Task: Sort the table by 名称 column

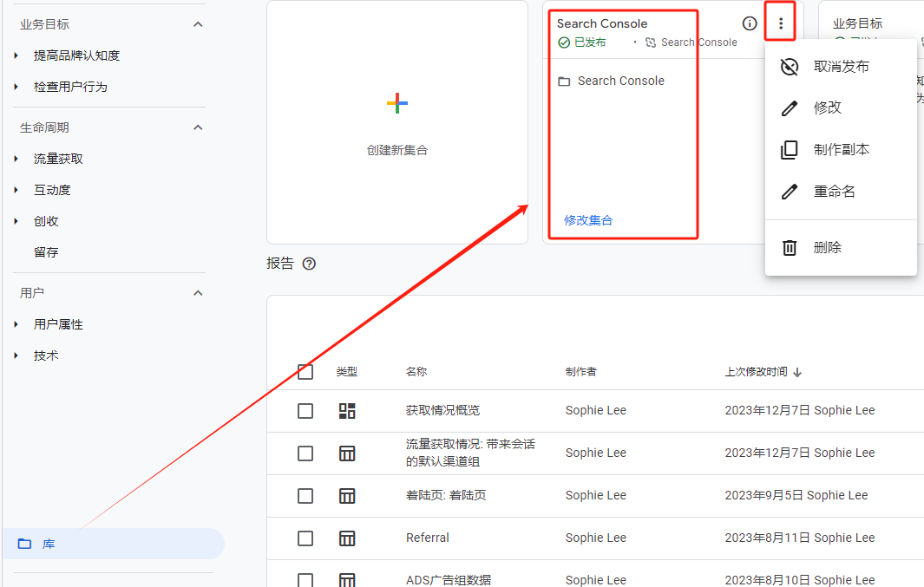Action: (416, 372)
